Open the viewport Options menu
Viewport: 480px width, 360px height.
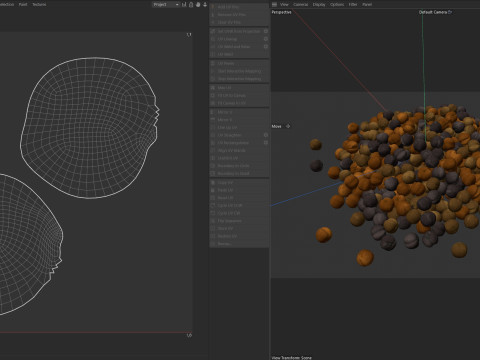(x=337, y=4)
